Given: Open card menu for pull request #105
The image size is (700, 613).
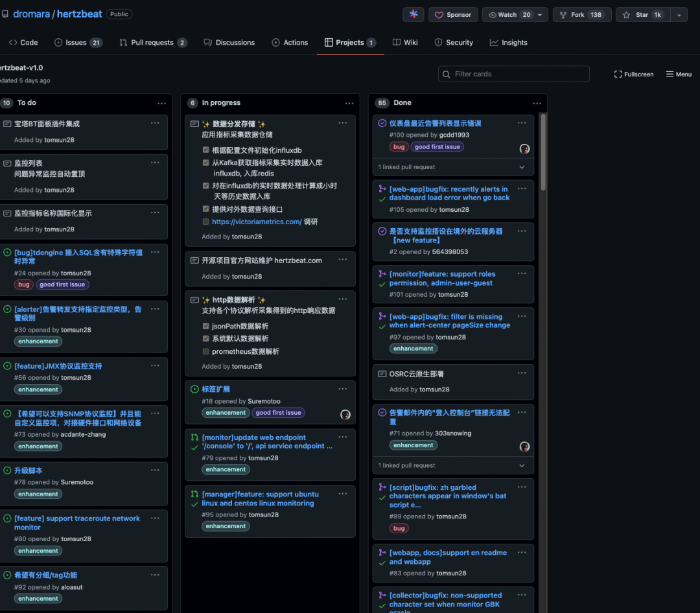Looking at the screenshot, I should click(x=522, y=189).
